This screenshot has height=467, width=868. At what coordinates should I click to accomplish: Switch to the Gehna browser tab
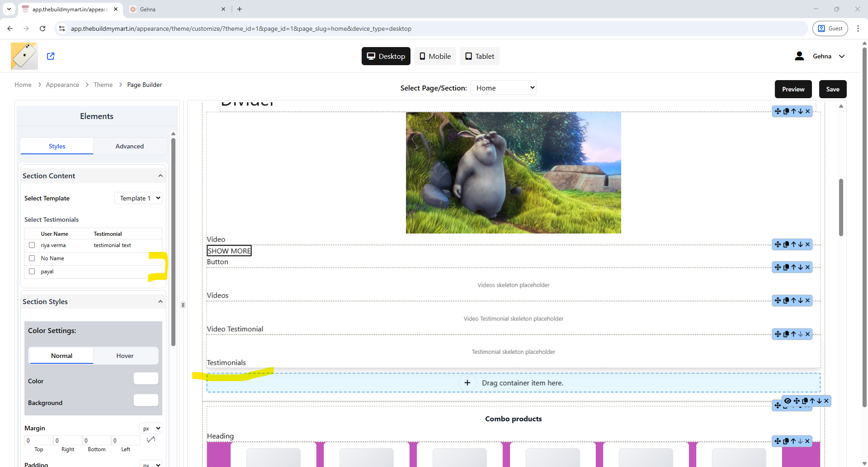(176, 9)
